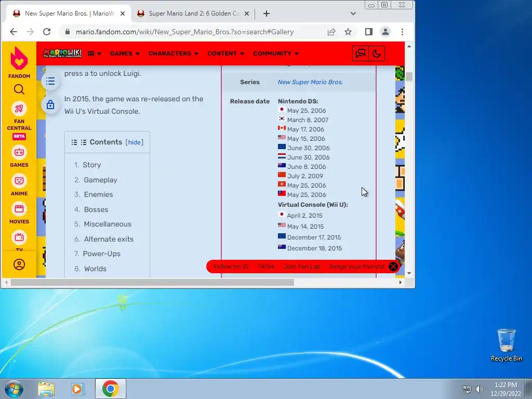532x399 pixels.
Task: Jump to Bosses section
Action: pos(96,210)
